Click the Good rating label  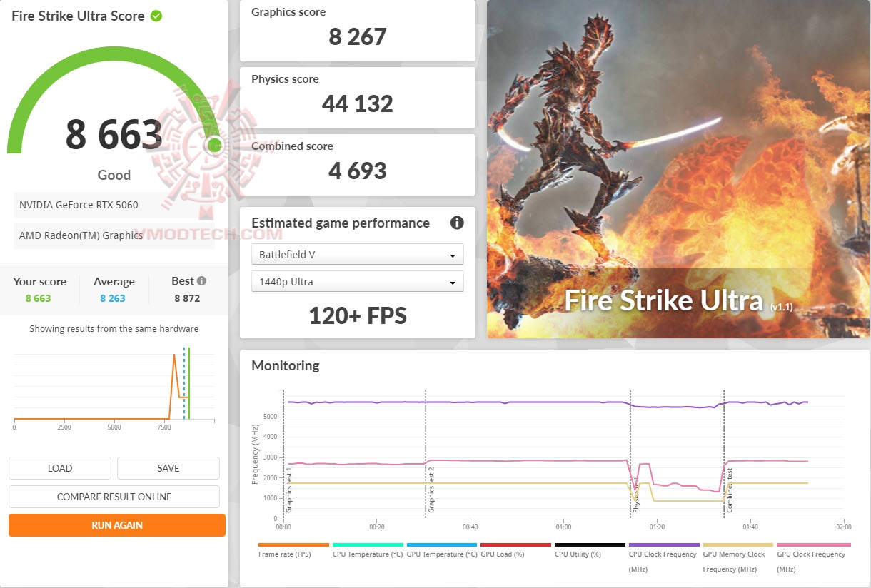[114, 175]
